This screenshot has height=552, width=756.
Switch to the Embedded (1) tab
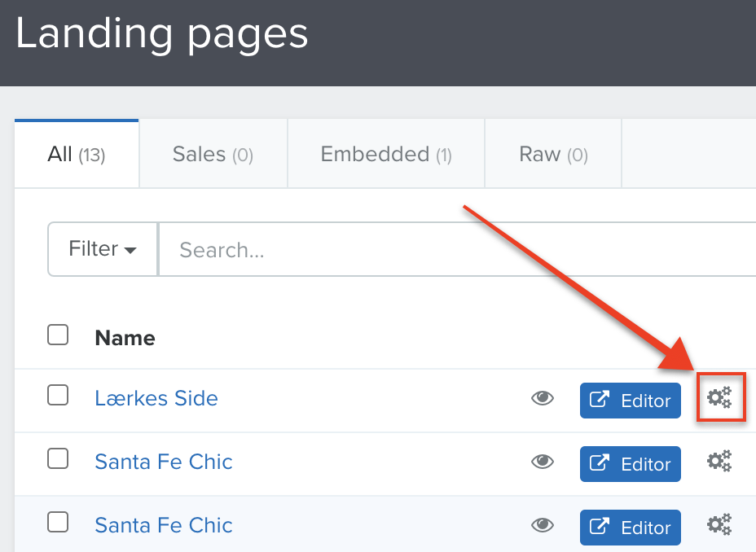(386, 154)
